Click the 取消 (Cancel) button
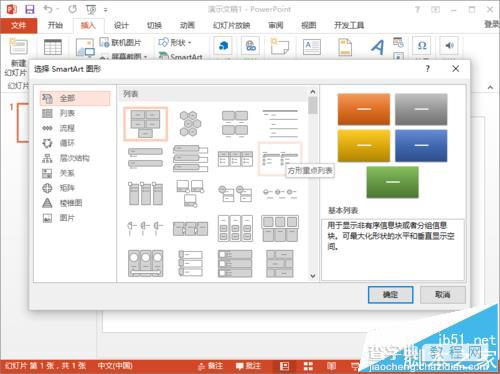This screenshot has width=500, height=374. [443, 295]
